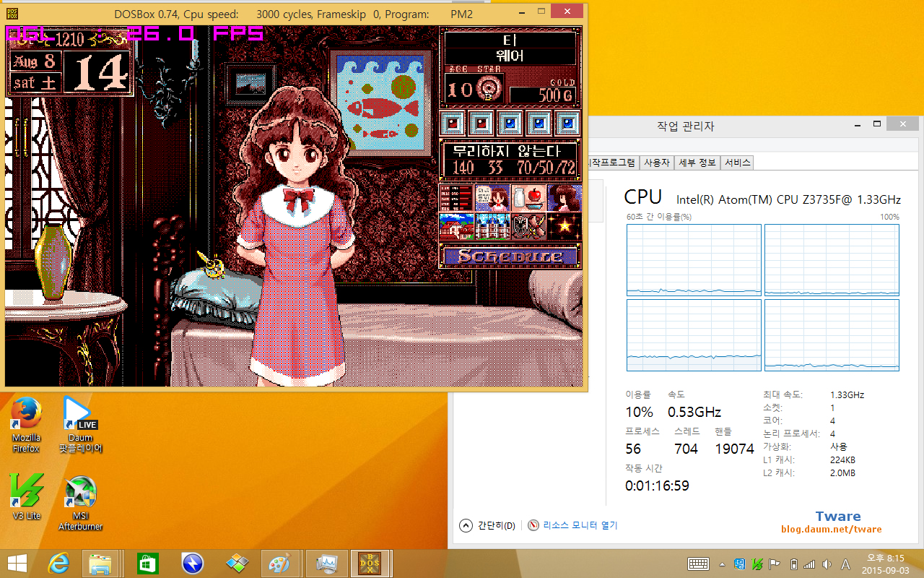Screen dimensions: 924x578
Task: Select the talk-to-daughter speech bubble icon
Action: tap(492, 197)
